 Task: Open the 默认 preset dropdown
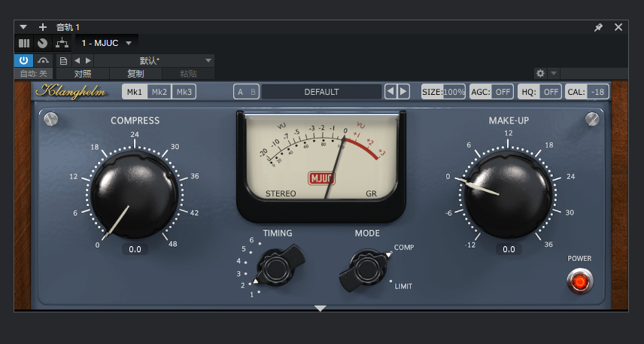pyautogui.click(x=154, y=61)
